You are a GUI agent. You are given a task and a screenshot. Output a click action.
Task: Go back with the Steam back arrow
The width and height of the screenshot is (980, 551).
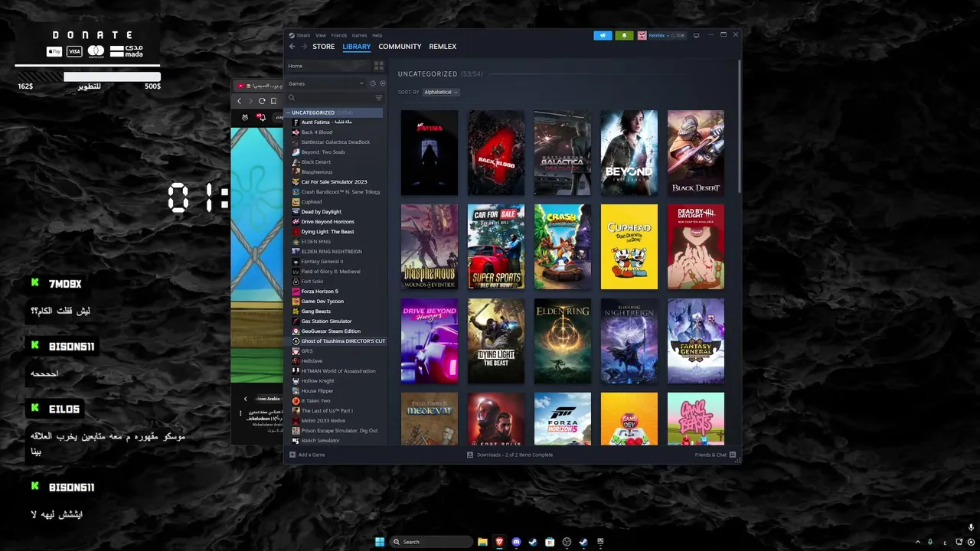click(292, 47)
